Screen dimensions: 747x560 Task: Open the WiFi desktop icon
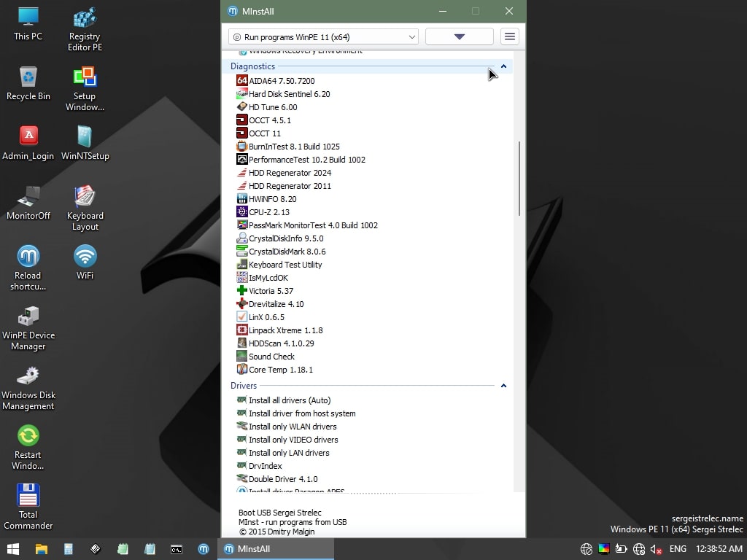85,262
